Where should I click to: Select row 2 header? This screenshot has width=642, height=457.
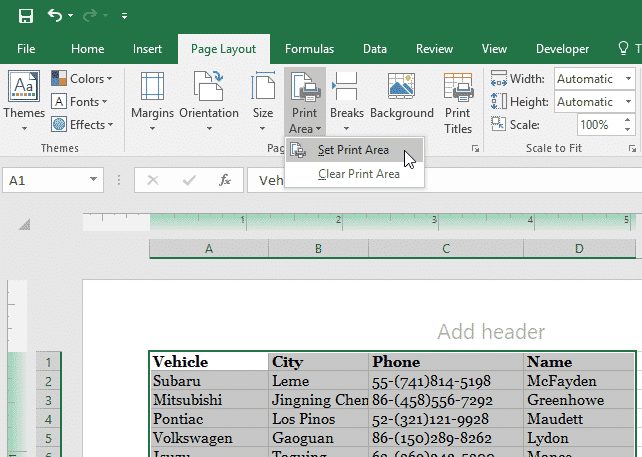[48, 381]
